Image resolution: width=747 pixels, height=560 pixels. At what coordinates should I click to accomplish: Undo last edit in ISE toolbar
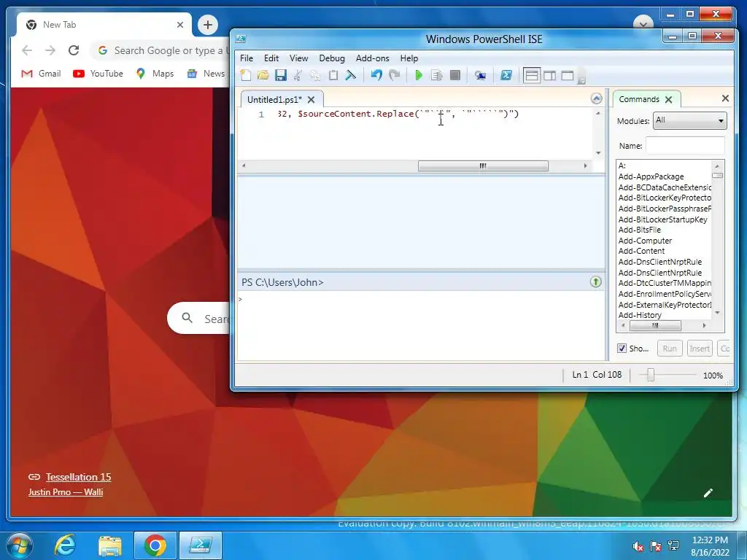[376, 75]
